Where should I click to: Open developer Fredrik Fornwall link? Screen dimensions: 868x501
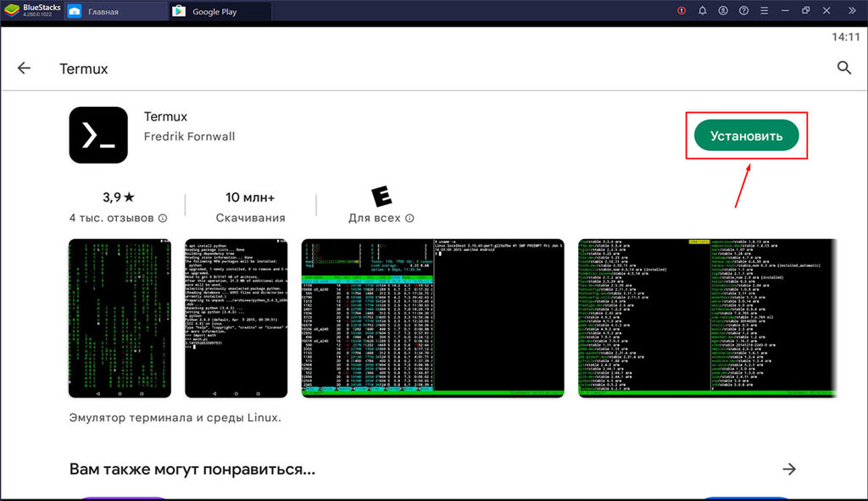coord(189,136)
